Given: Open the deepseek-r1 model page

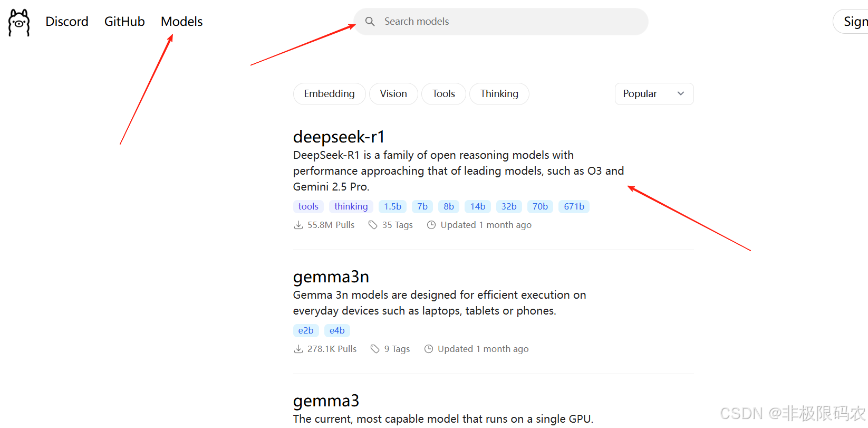Looking at the screenshot, I should pyautogui.click(x=339, y=137).
